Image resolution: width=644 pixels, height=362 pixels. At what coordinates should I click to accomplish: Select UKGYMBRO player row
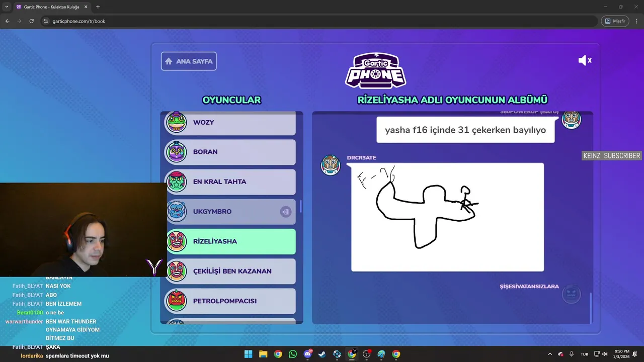pyautogui.click(x=231, y=212)
